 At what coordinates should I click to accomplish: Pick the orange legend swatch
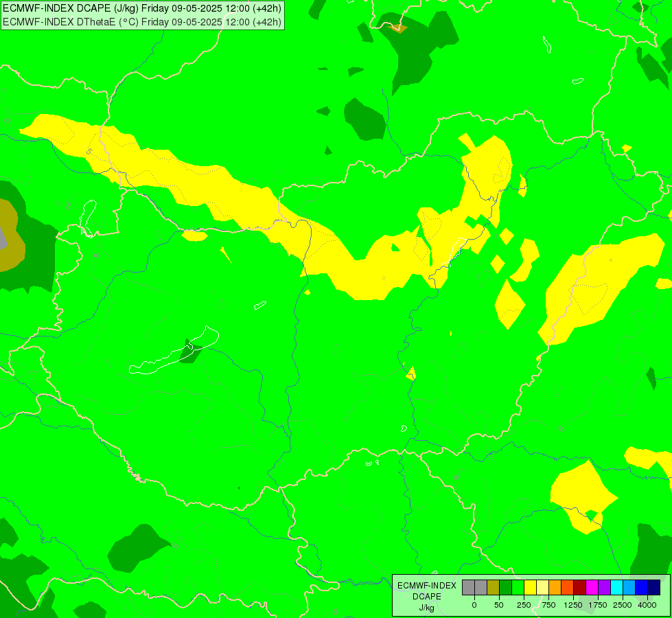pos(555,587)
